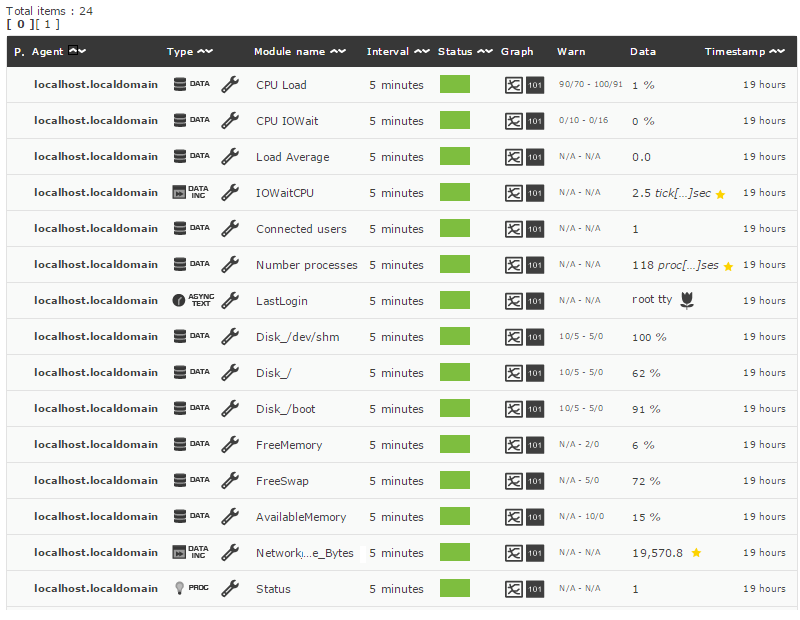This screenshot has width=800, height=620.
Task: Click wrench icon for LastLogin module
Action: tap(230, 301)
